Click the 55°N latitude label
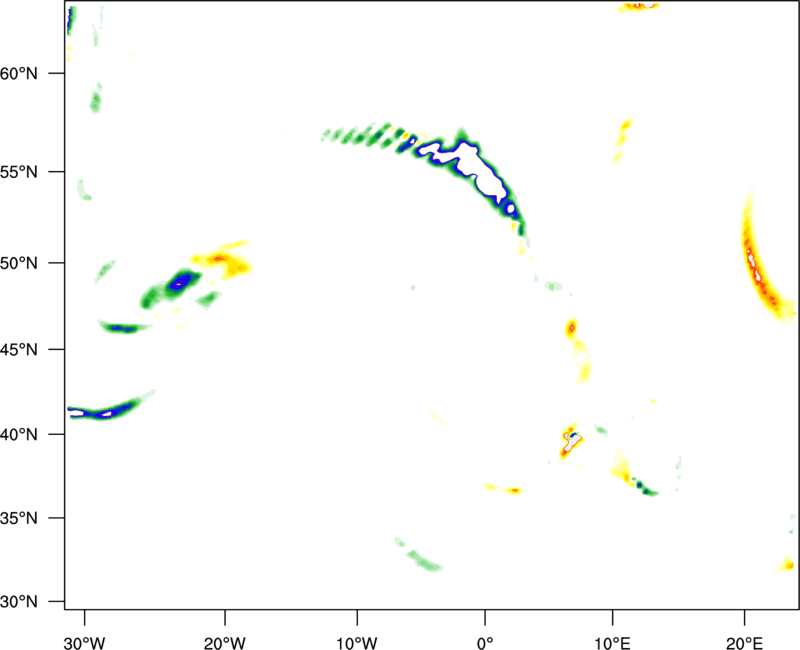800x650 pixels. coord(19,172)
